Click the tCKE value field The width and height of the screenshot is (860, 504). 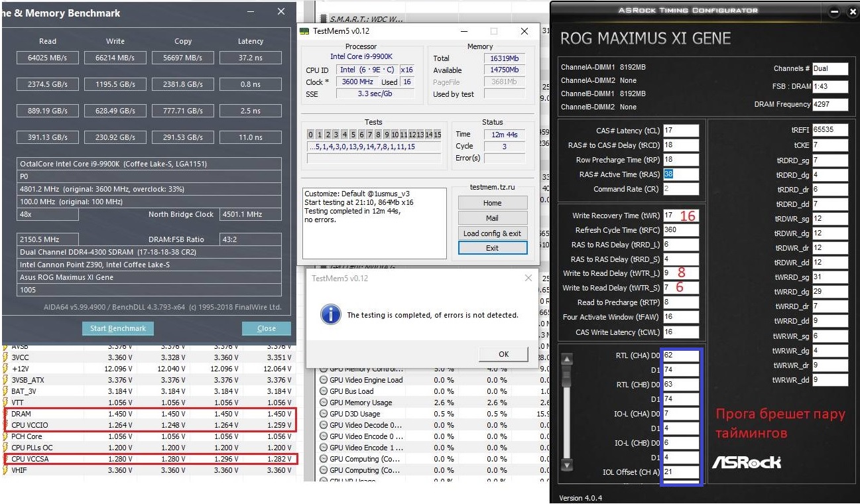click(x=829, y=145)
